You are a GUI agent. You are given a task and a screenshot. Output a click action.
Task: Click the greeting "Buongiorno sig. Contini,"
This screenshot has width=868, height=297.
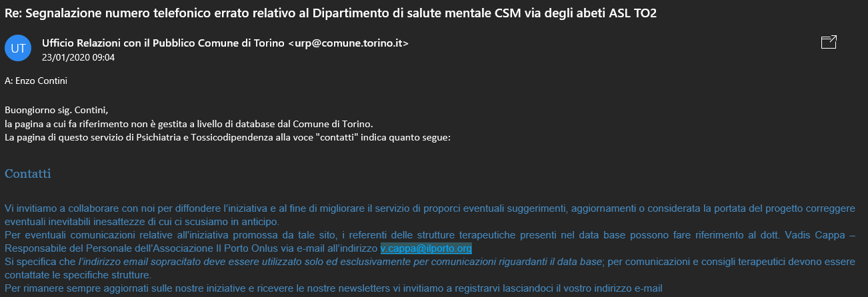pos(56,110)
